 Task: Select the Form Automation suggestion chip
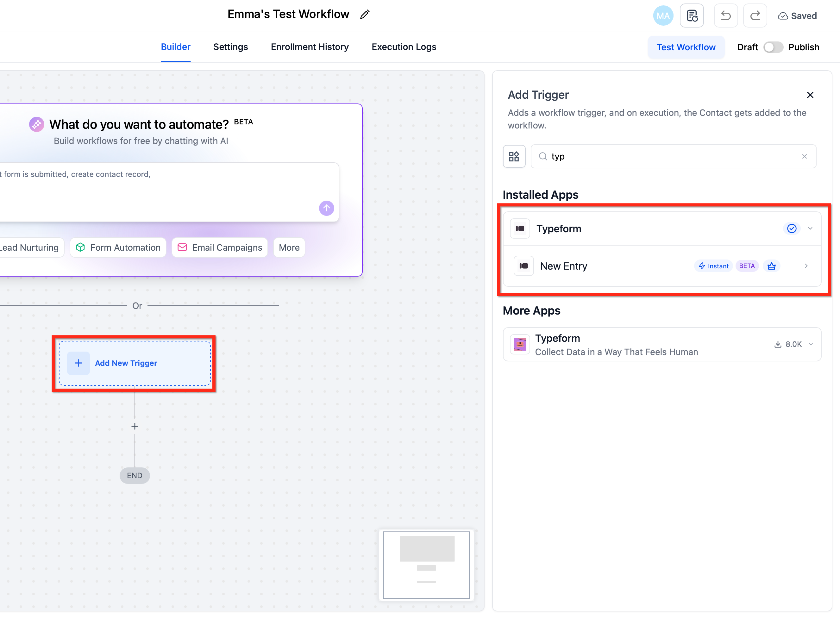tap(118, 247)
